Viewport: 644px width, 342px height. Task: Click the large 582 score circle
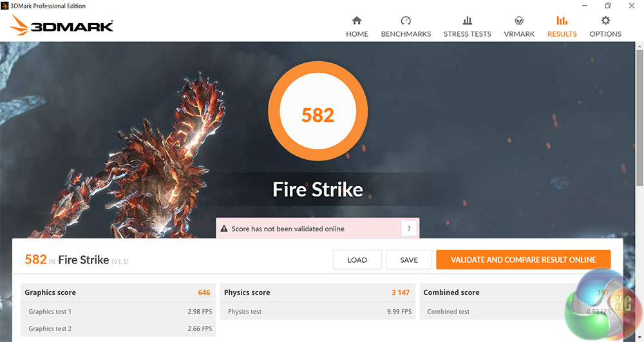pyautogui.click(x=318, y=111)
